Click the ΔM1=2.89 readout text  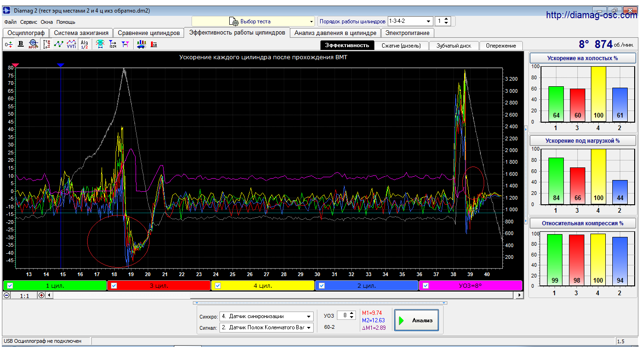374,328
